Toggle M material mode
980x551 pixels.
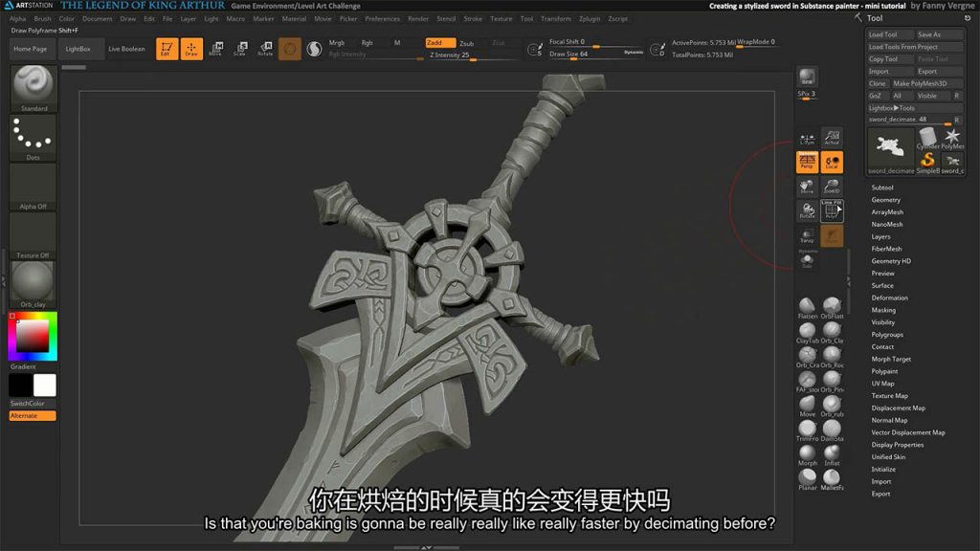tap(397, 42)
